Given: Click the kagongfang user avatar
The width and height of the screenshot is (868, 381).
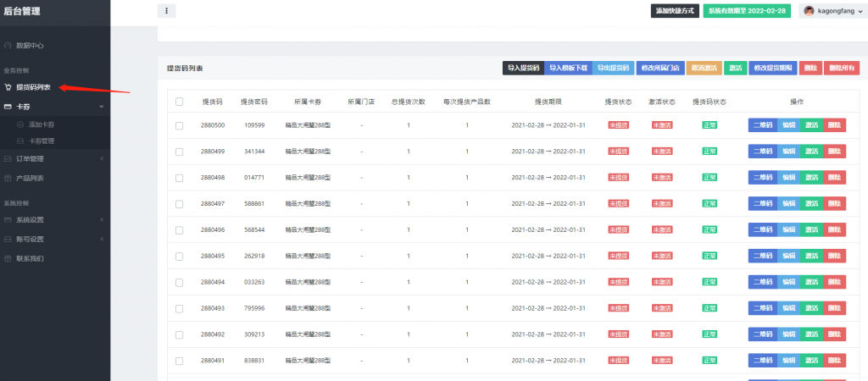Looking at the screenshot, I should click(809, 11).
